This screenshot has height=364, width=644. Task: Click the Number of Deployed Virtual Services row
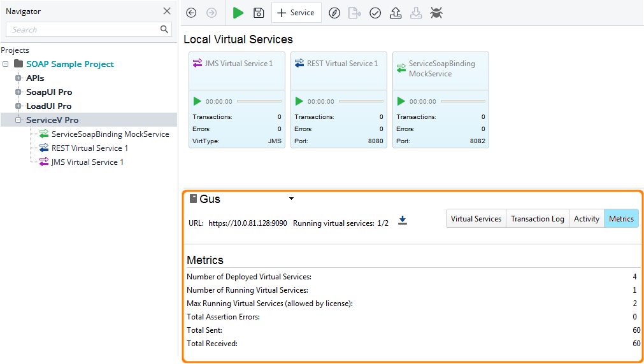pyautogui.click(x=412, y=277)
